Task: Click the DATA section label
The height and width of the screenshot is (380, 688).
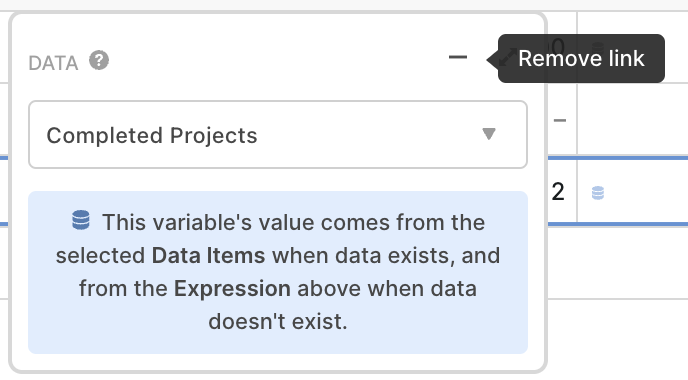Action: pos(53,63)
